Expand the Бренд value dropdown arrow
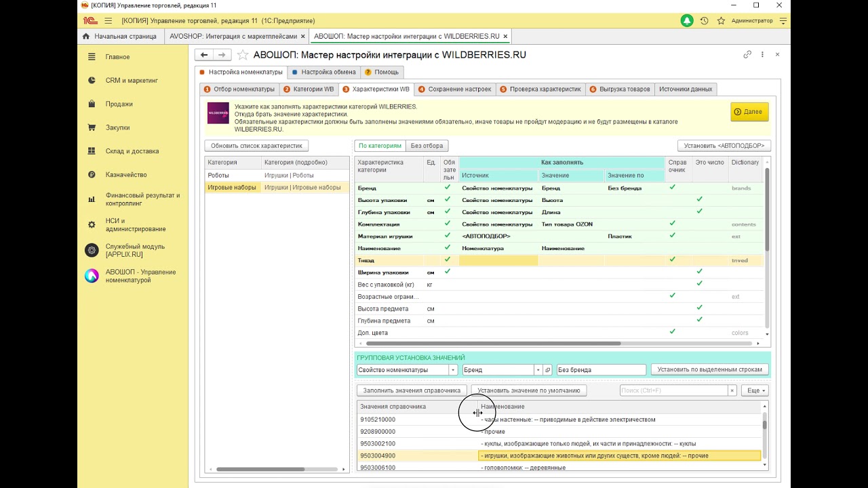 point(538,370)
